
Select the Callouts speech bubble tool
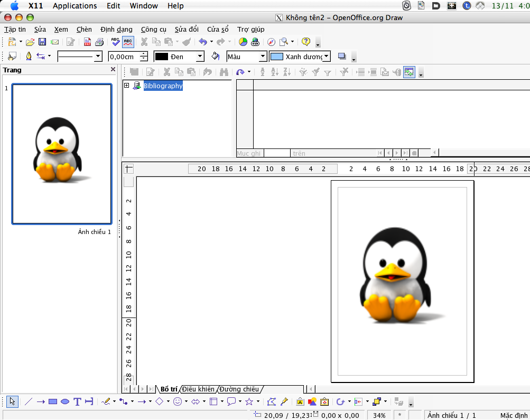point(231,402)
